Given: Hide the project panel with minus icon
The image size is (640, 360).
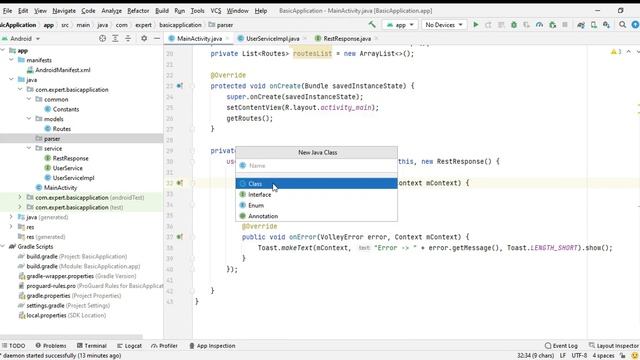Looking at the screenshot, I should coord(157,38).
